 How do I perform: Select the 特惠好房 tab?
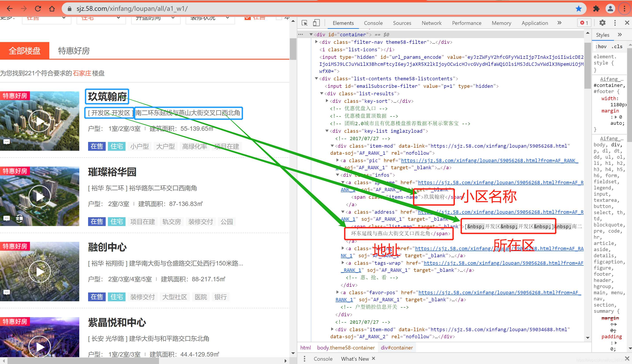point(74,51)
